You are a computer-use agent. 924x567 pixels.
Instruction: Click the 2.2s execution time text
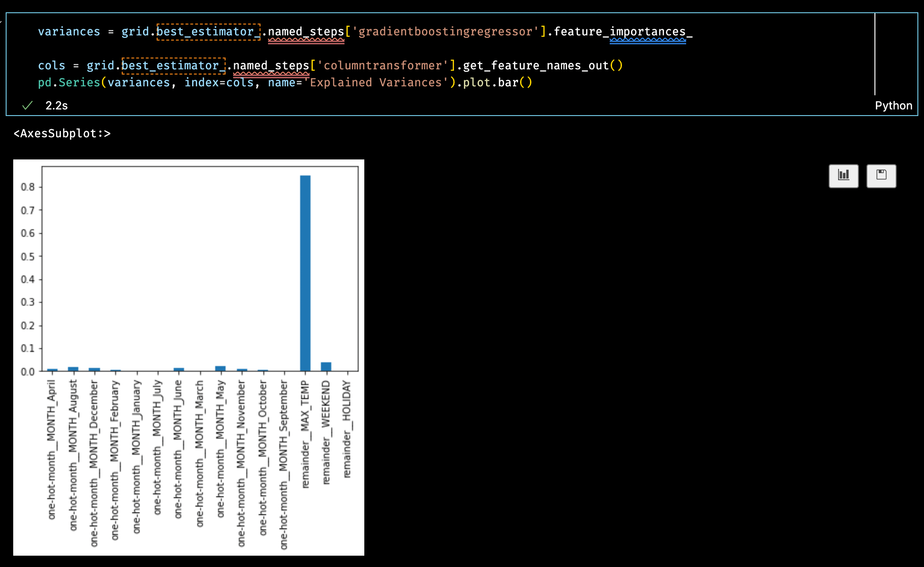(x=57, y=105)
